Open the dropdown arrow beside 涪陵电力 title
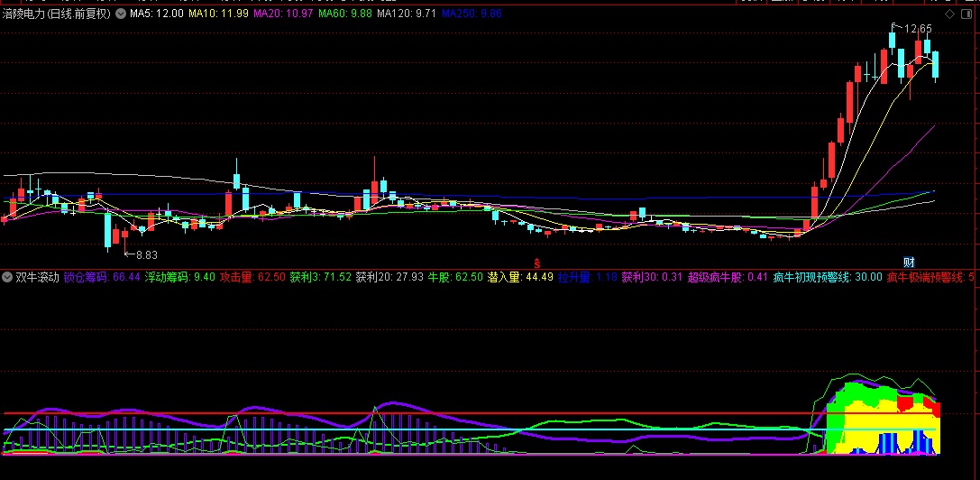The image size is (980, 480). tap(121, 14)
